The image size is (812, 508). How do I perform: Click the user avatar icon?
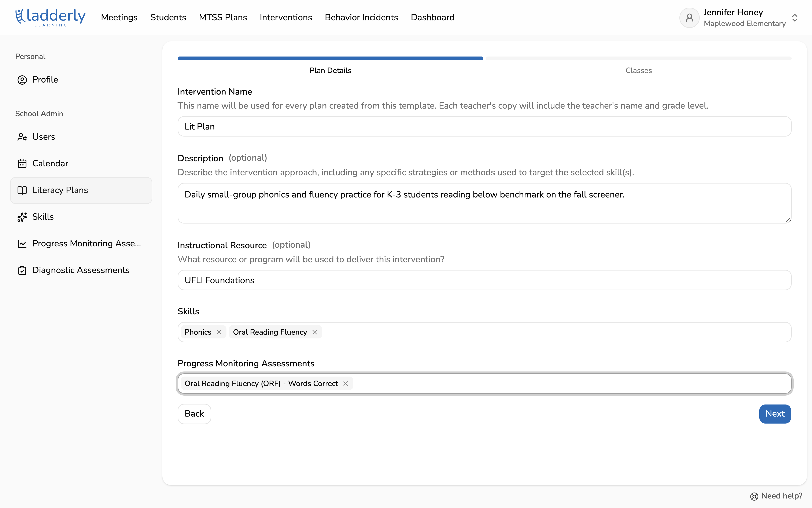pos(689,18)
